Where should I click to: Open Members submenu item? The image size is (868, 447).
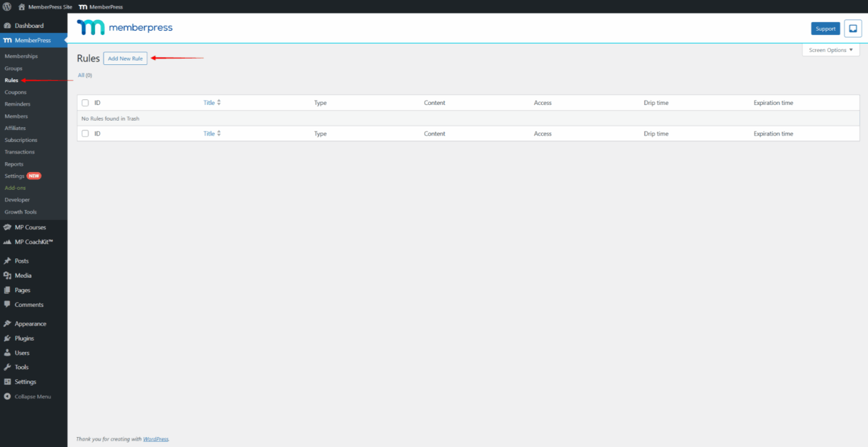click(x=16, y=116)
